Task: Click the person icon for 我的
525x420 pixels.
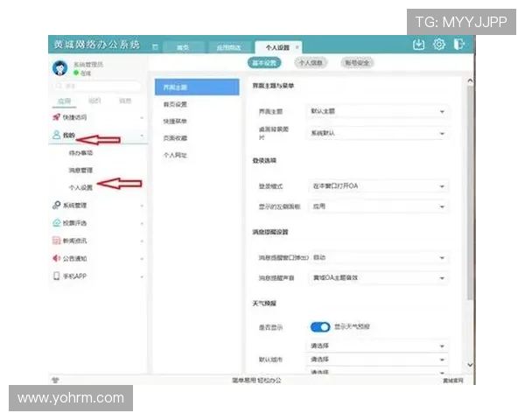Action: (x=56, y=135)
